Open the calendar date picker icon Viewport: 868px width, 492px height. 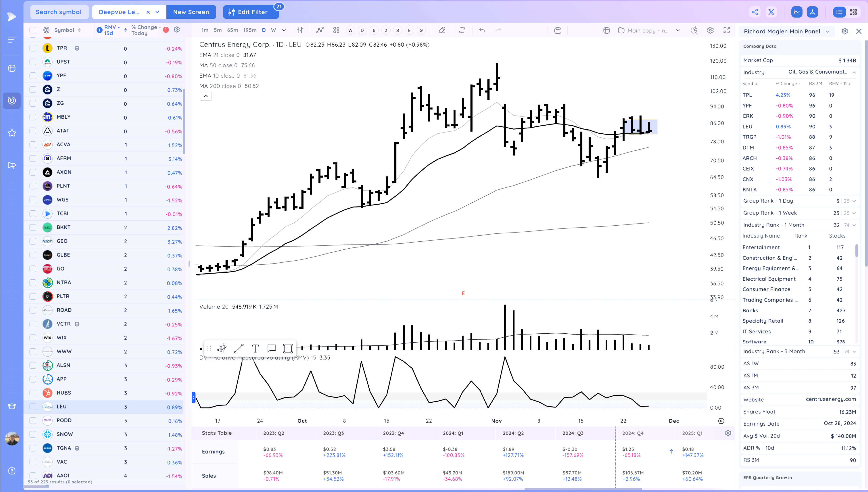(x=558, y=30)
